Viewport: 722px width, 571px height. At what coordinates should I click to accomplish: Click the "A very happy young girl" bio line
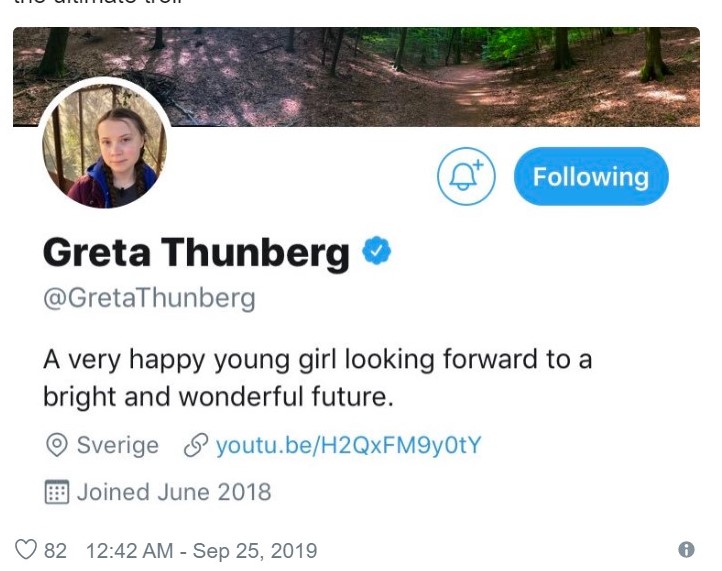pyautogui.click(x=317, y=358)
